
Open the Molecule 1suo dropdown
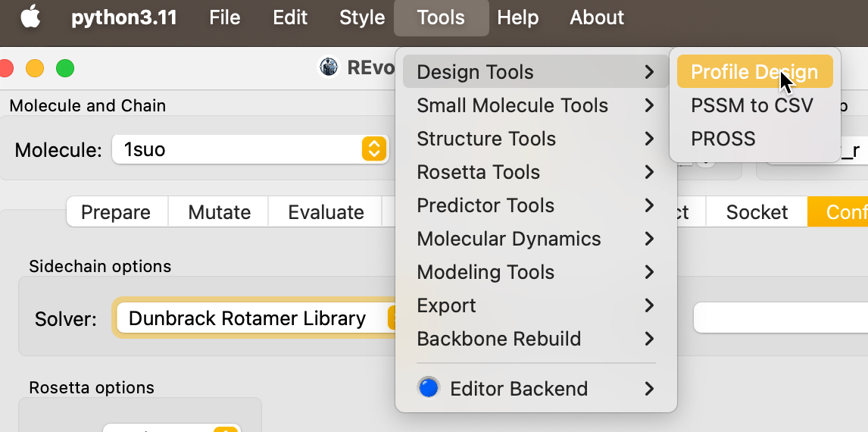[x=250, y=149]
